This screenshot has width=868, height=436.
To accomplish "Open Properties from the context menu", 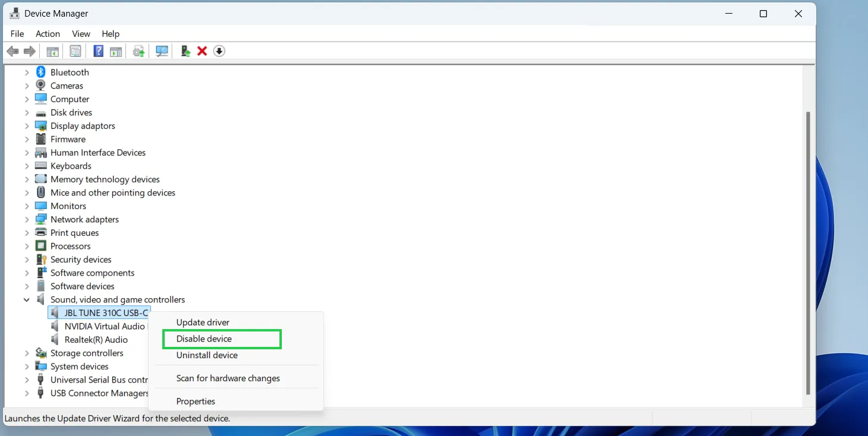I will click(x=196, y=401).
